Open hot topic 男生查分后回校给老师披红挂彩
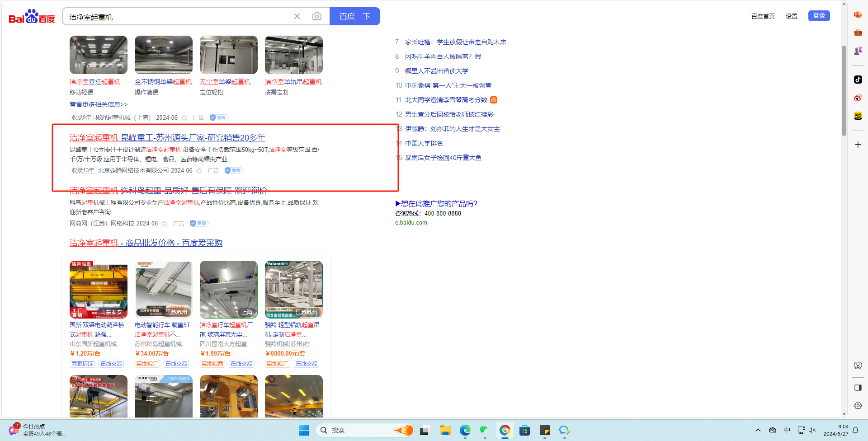The width and height of the screenshot is (868, 441). 449,114
